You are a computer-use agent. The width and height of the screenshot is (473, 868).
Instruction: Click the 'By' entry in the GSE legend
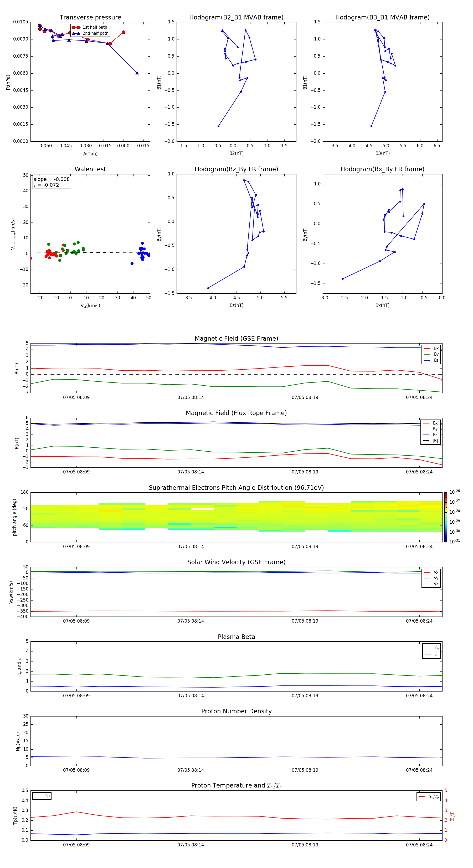pos(431,355)
